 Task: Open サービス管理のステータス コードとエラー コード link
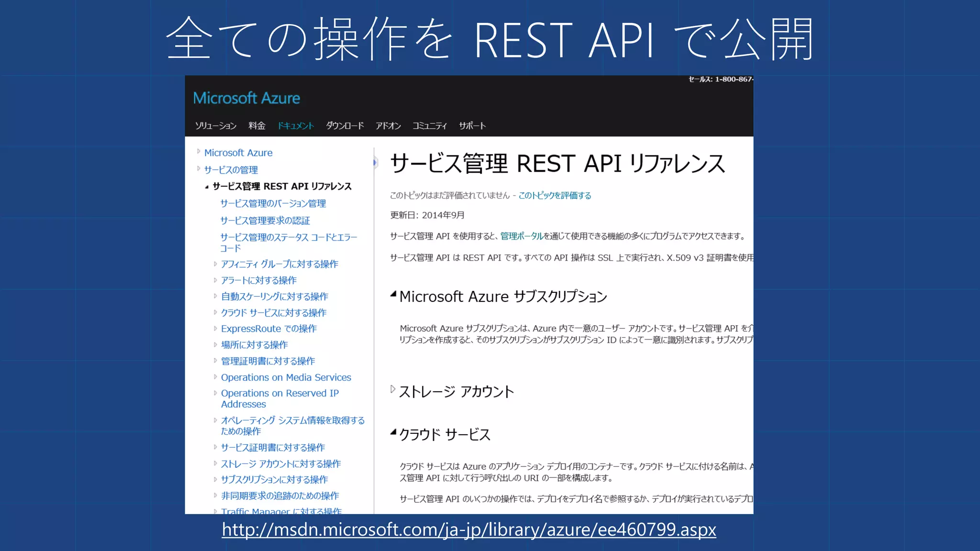pos(289,242)
